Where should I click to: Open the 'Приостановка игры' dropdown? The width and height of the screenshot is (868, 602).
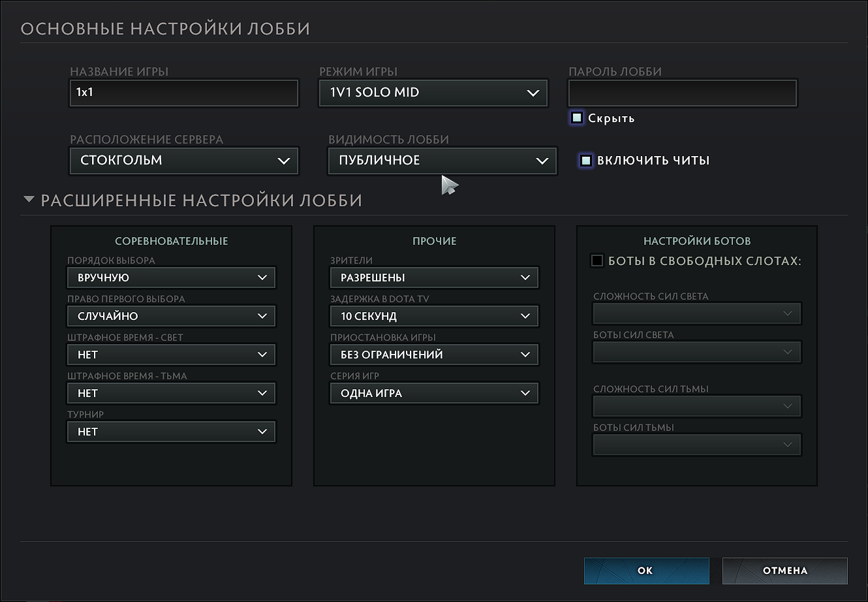click(434, 355)
